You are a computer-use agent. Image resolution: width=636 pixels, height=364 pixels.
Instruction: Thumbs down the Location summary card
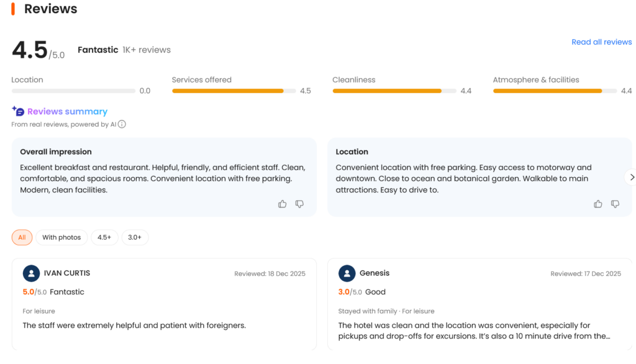616,204
